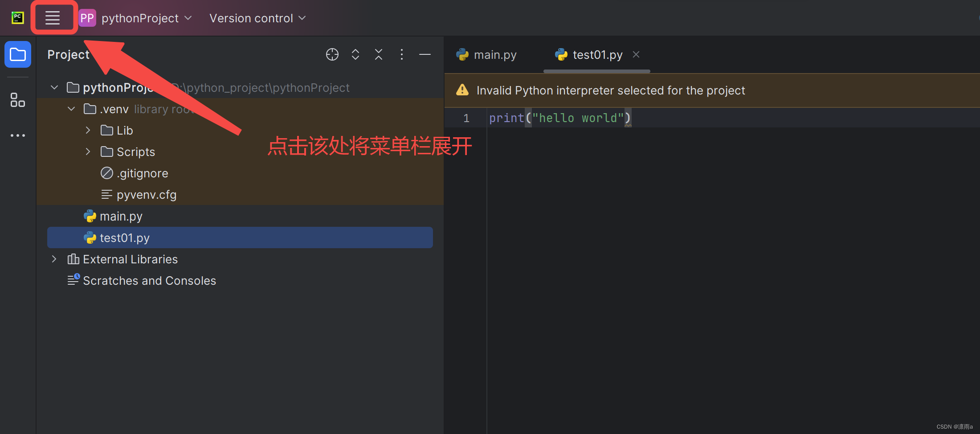Viewport: 980px width, 434px height.
Task: Toggle the Project tool window folder icon
Action: [18, 54]
